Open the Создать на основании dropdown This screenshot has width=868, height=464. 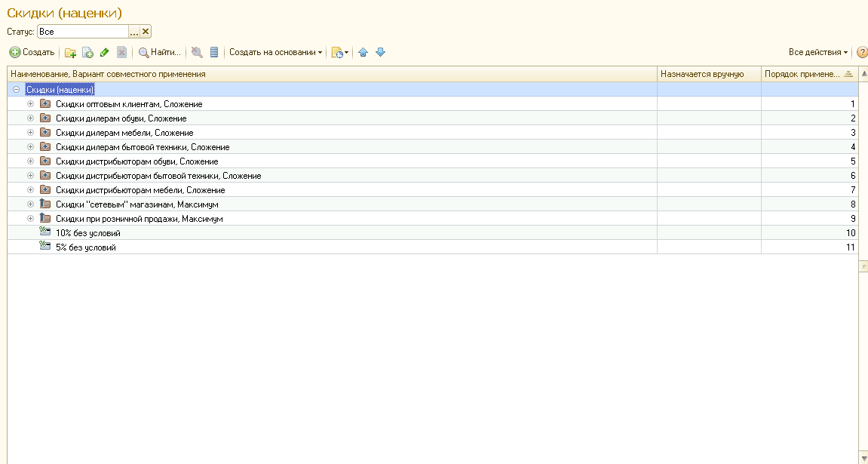(275, 52)
